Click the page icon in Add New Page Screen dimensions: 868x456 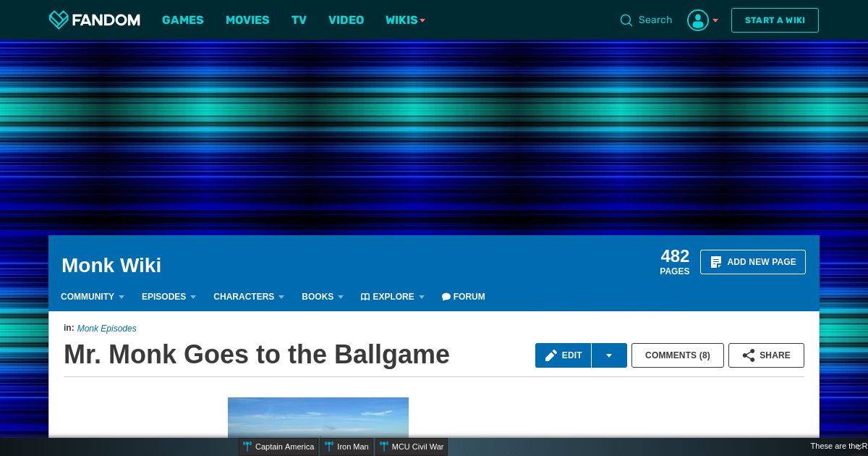click(716, 262)
